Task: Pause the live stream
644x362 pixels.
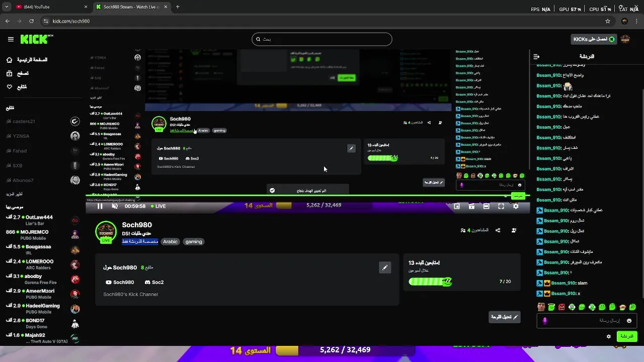Action: [x=100, y=206]
